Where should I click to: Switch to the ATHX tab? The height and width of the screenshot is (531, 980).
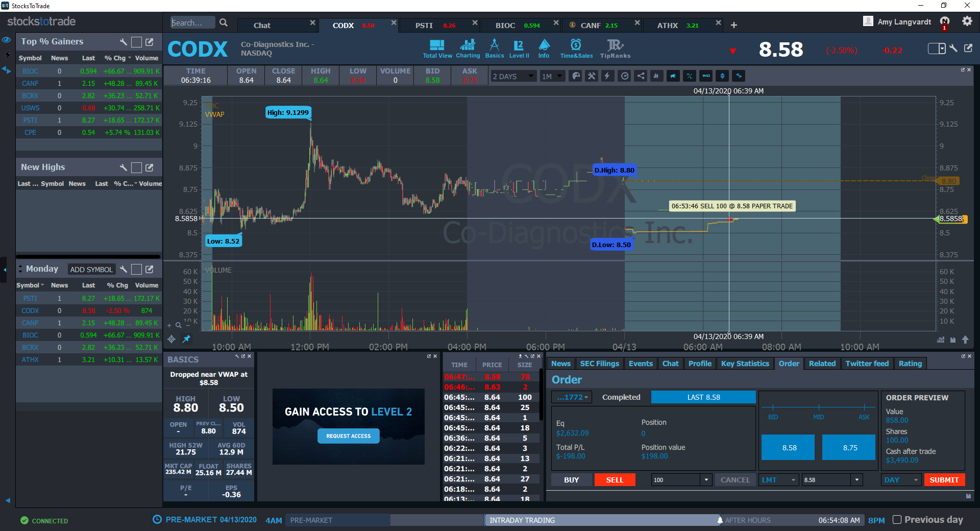click(683, 25)
